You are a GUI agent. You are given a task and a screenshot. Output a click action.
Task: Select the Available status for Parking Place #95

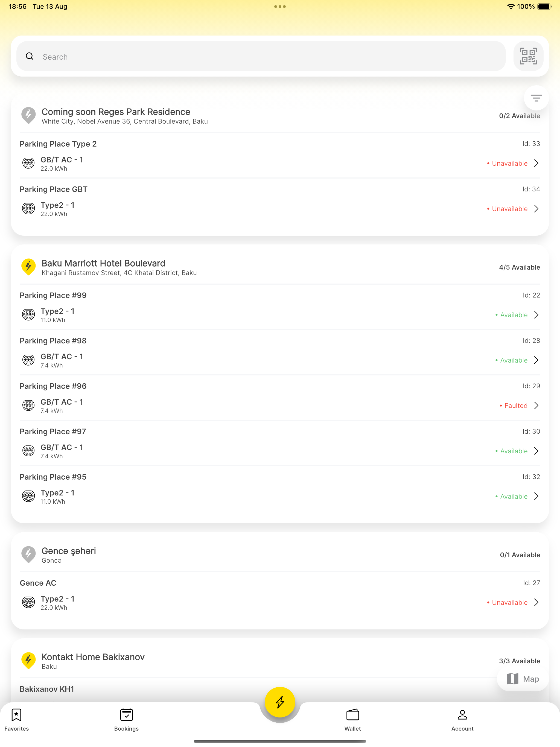[x=511, y=496]
